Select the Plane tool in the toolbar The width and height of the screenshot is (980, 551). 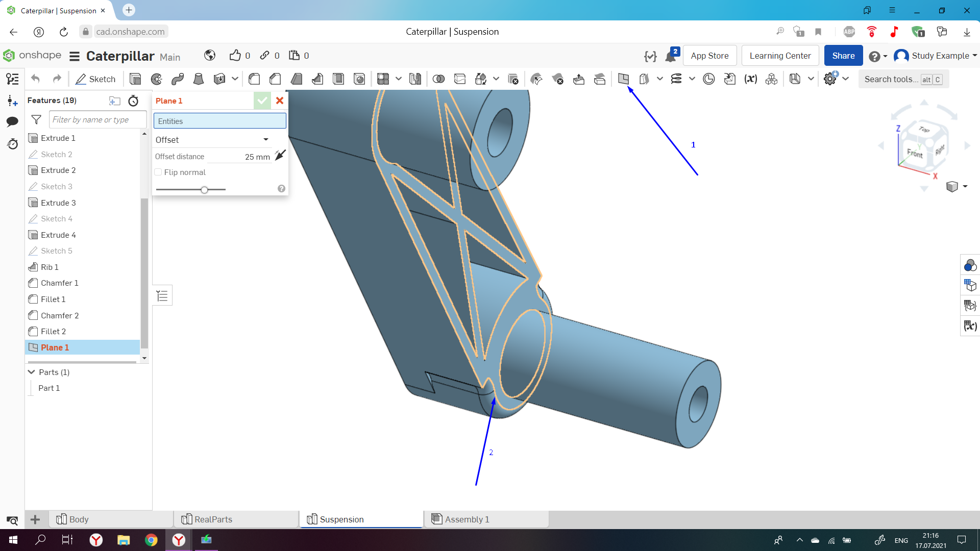(623, 79)
